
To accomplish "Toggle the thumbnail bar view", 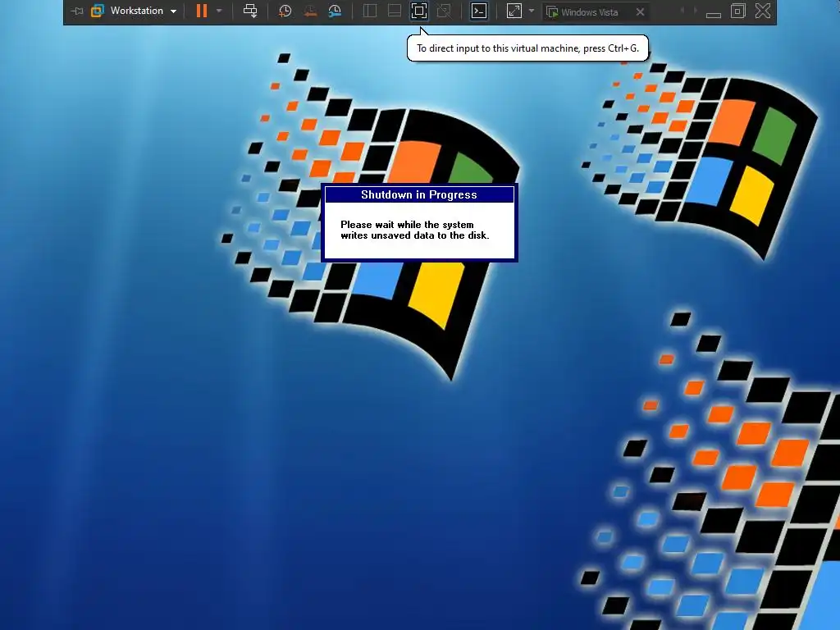I will [x=395, y=11].
